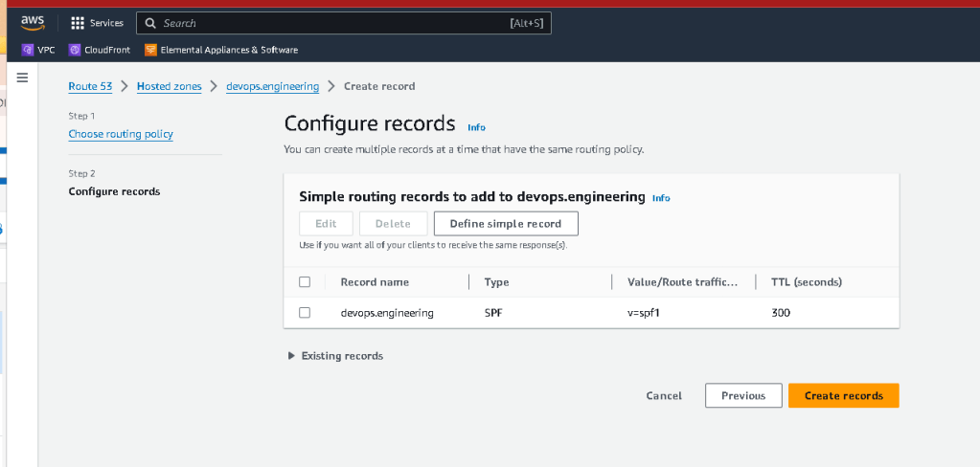Select the devops.engineering SPF record checkbox
Screen dimensions: 980x467
pyautogui.click(x=305, y=313)
